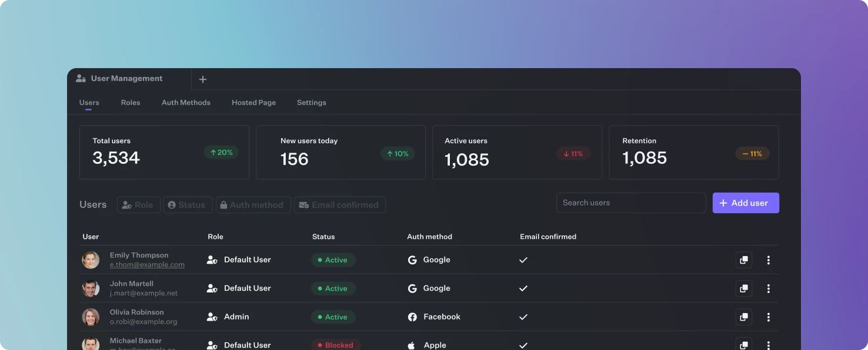
Task: Toggle John Martell's email confirmed checkmark
Action: [x=523, y=288]
